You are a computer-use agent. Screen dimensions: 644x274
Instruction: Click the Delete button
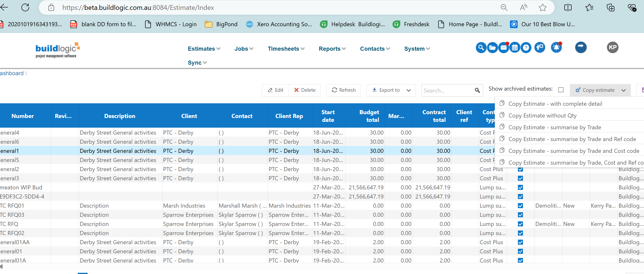click(x=304, y=90)
